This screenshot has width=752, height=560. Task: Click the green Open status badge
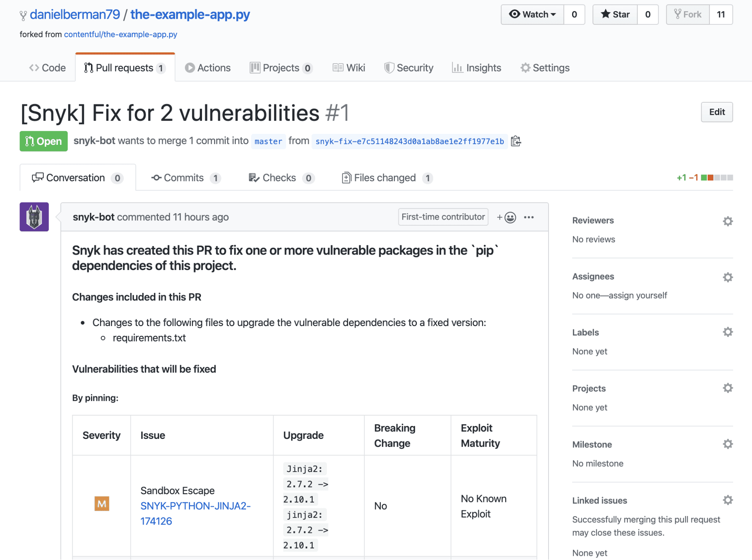pos(44,141)
